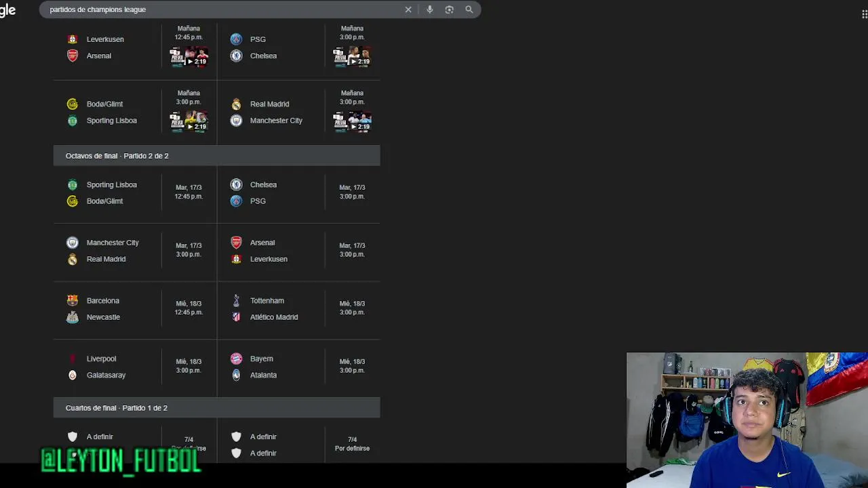Click the Bayern crest icon
The width and height of the screenshot is (868, 488).
[236, 359]
